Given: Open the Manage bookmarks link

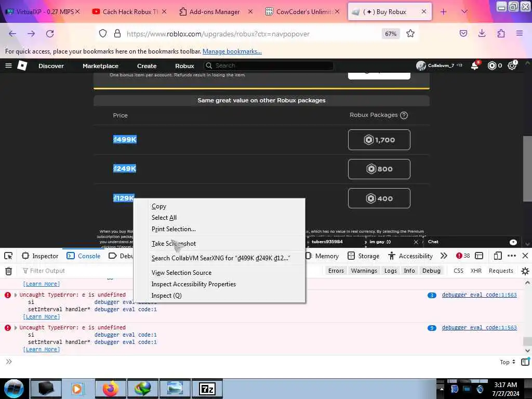Looking at the screenshot, I should (x=232, y=51).
